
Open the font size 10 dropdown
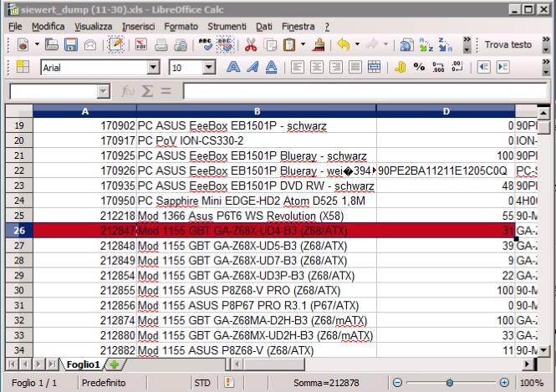pos(209,67)
